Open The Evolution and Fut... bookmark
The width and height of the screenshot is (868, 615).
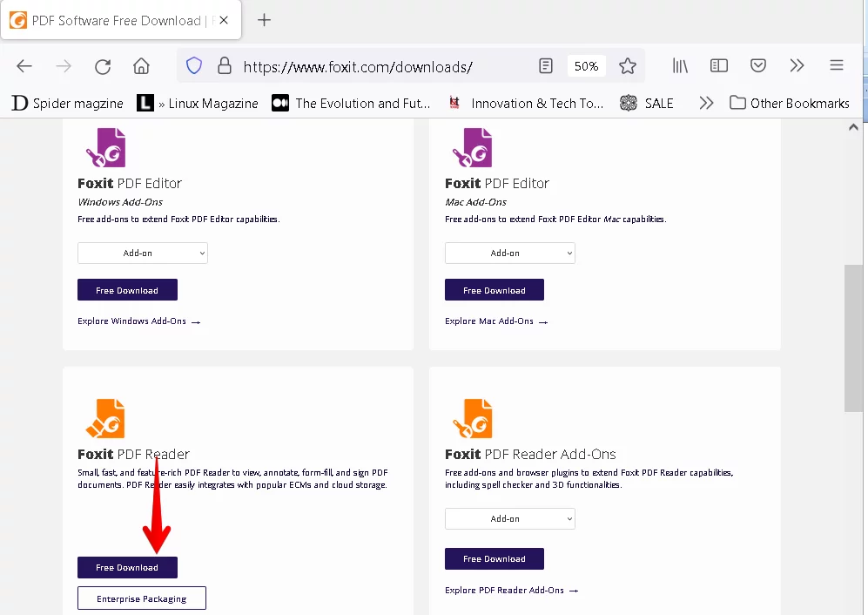tap(351, 103)
